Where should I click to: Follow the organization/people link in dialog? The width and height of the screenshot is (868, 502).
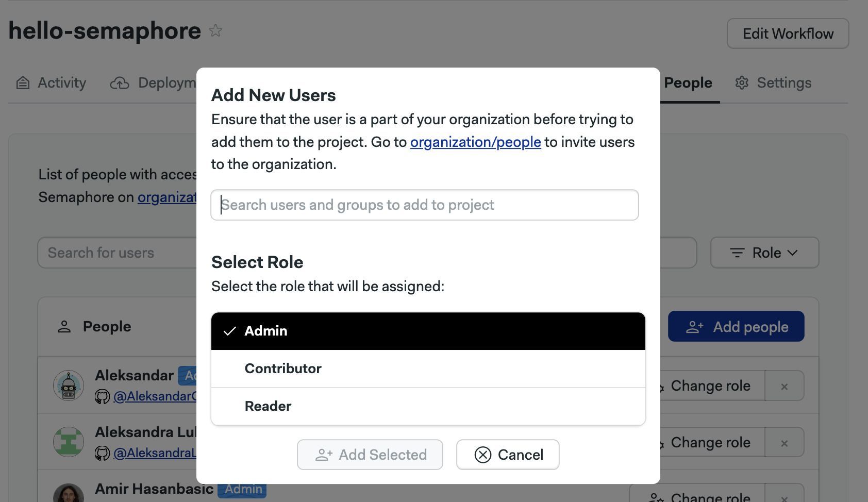coord(475,142)
